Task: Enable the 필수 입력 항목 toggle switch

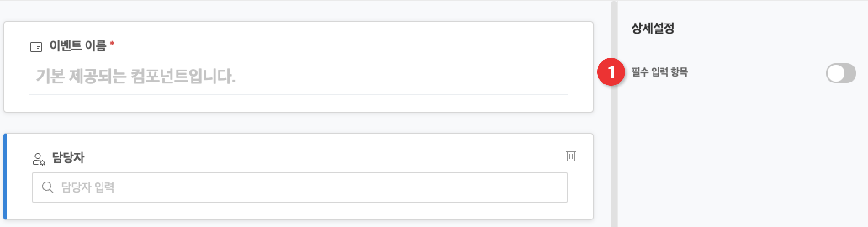Action: click(841, 73)
